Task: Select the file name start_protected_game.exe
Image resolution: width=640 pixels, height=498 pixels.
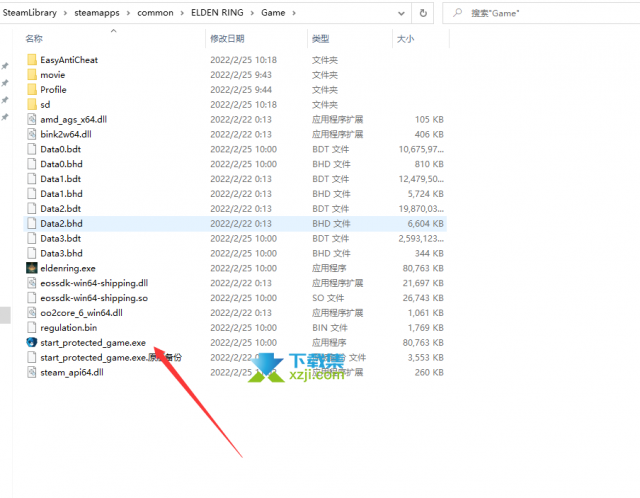Action: point(93,343)
